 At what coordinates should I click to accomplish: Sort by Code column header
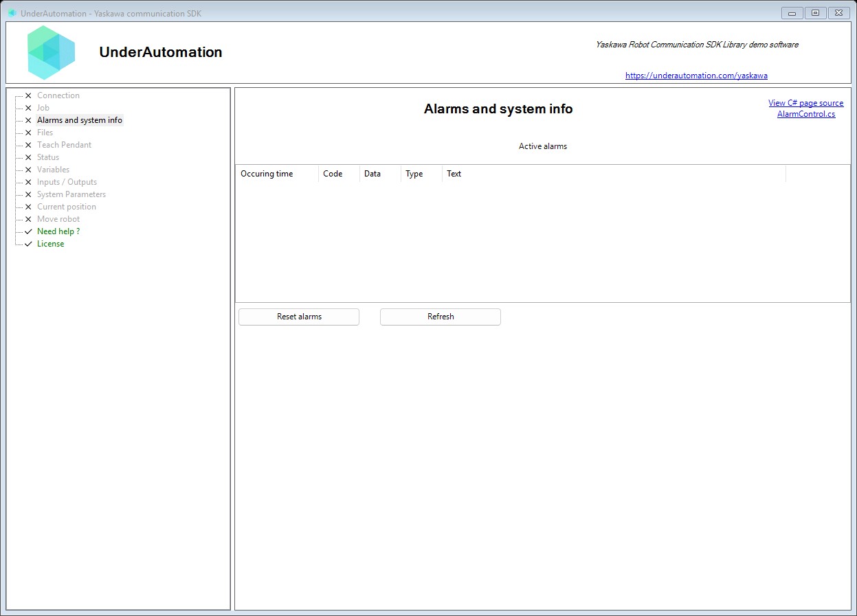340,174
